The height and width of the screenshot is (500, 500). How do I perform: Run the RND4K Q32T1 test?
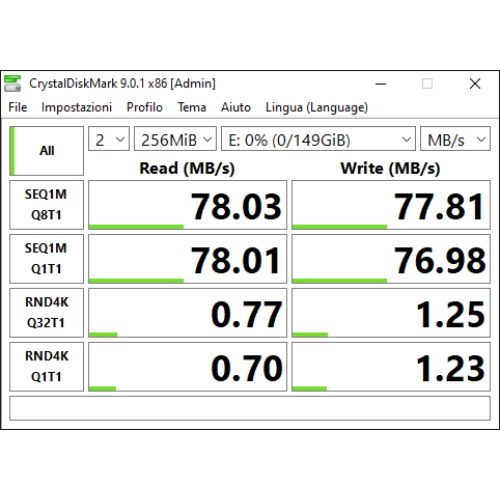pos(46,313)
